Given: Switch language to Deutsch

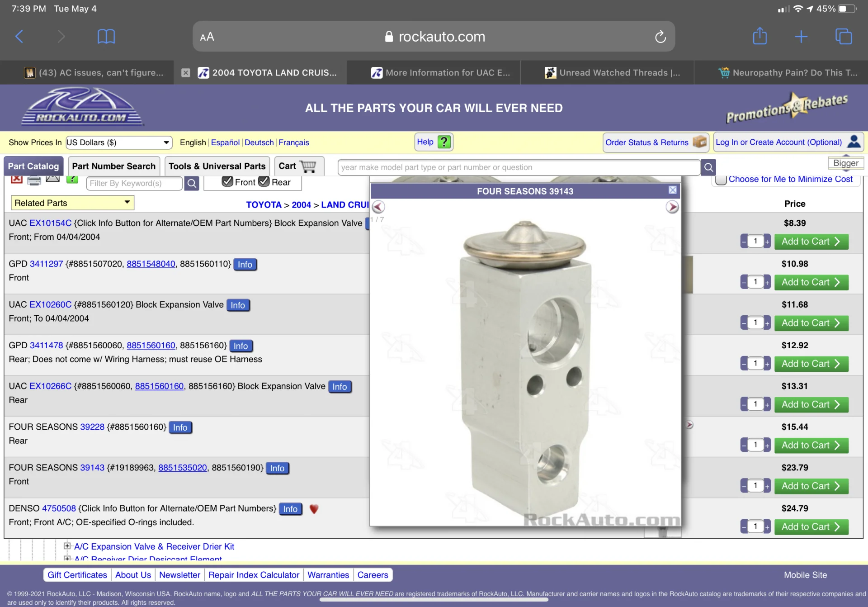Looking at the screenshot, I should 259,142.
